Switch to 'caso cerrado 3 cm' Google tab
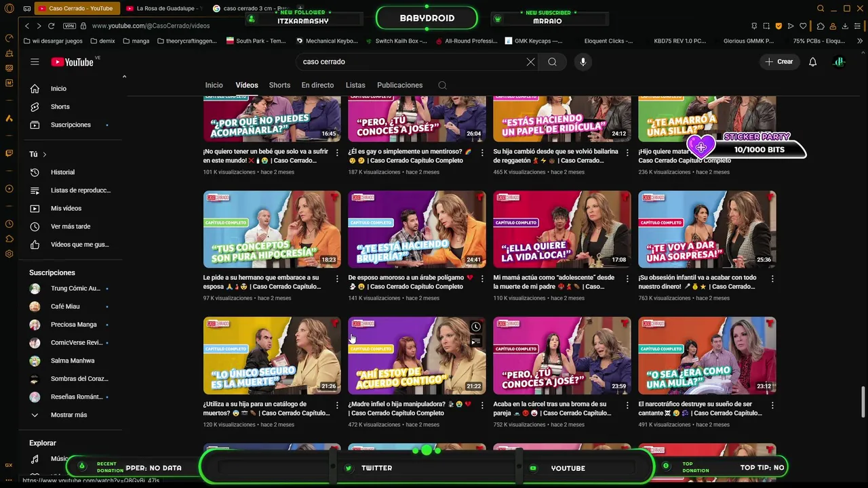This screenshot has width=868, height=488. (x=252, y=9)
